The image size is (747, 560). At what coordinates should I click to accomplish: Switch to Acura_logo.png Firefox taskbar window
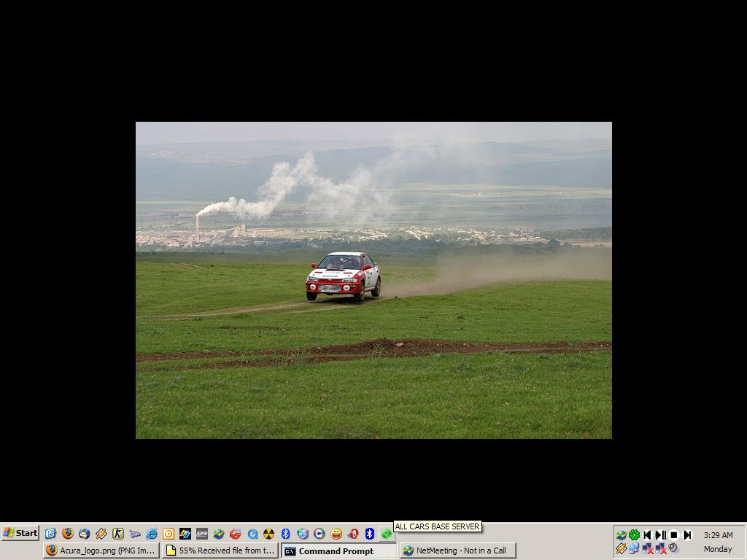click(x=101, y=551)
